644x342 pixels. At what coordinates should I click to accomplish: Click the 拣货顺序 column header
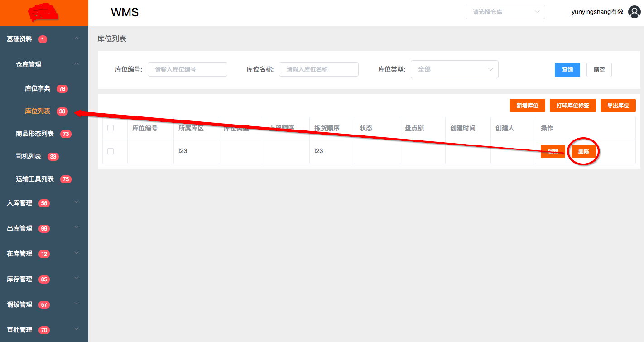click(327, 128)
